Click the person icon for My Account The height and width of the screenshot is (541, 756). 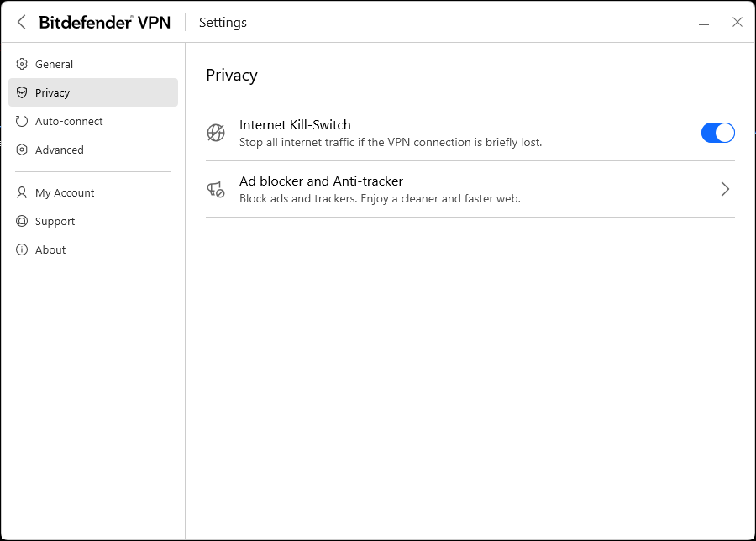pos(22,192)
